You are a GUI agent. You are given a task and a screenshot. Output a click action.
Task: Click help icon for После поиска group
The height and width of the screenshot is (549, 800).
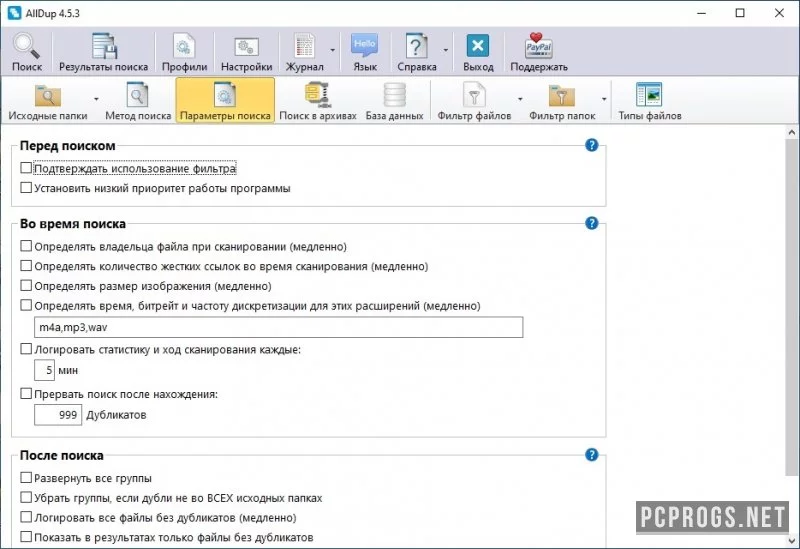(x=591, y=455)
